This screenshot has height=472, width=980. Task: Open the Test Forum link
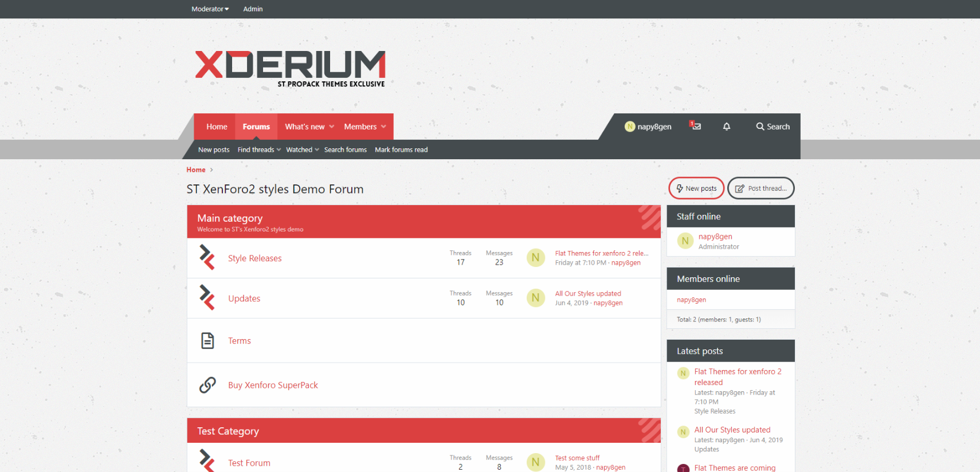pyautogui.click(x=249, y=463)
